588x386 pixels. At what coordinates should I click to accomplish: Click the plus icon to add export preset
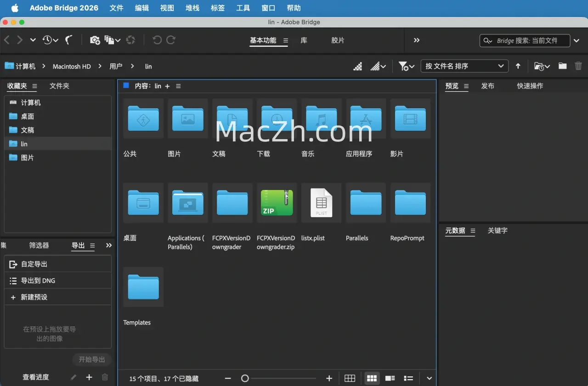coord(89,377)
